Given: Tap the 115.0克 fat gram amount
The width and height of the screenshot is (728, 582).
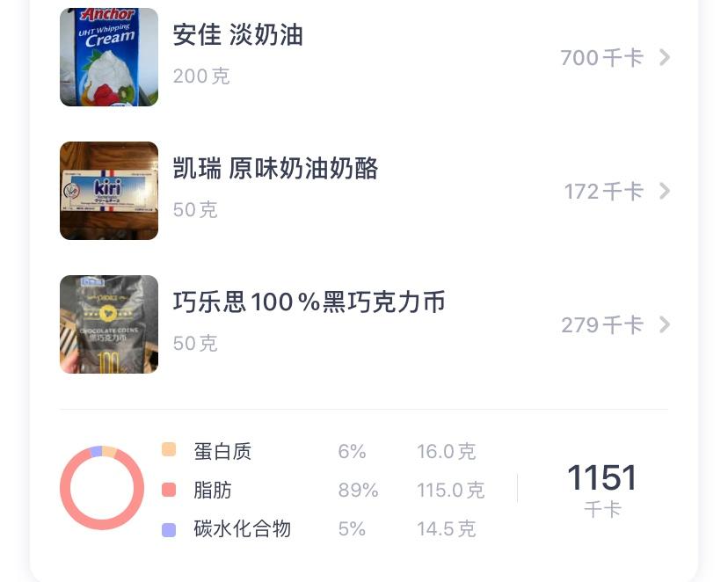Looking at the screenshot, I should 451,490.
